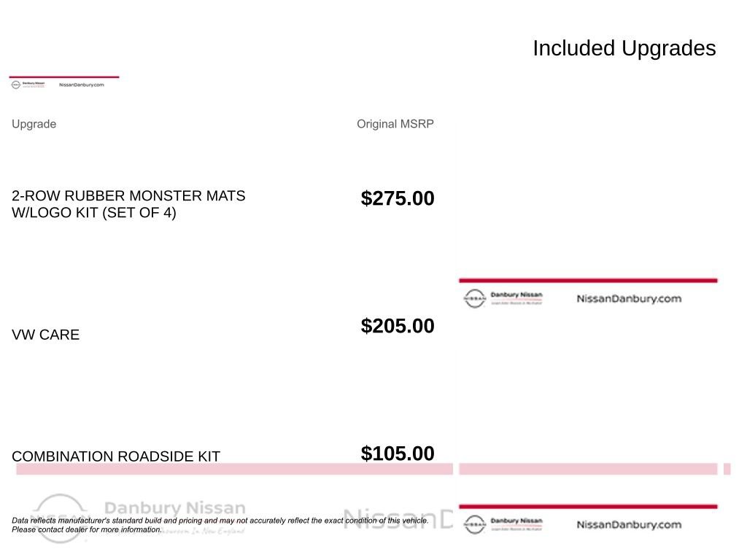Click the Nissan logo in bottom right banner
Viewport: 747px width, 560px height.
pos(474,524)
